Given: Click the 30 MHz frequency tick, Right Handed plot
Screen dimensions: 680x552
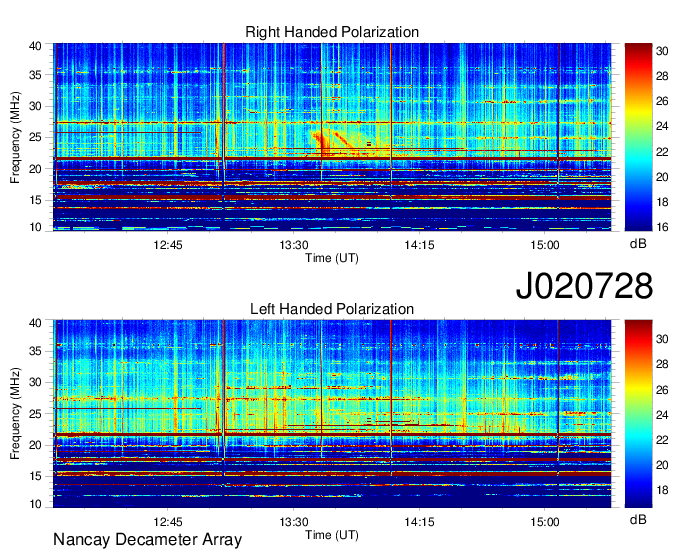Looking at the screenshot, I should coord(35,106).
